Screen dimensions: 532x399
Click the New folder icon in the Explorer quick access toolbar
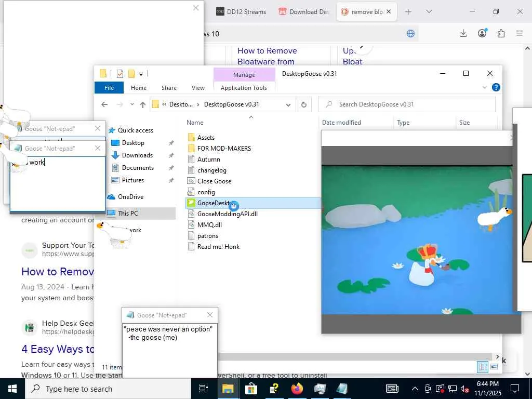pos(131,74)
